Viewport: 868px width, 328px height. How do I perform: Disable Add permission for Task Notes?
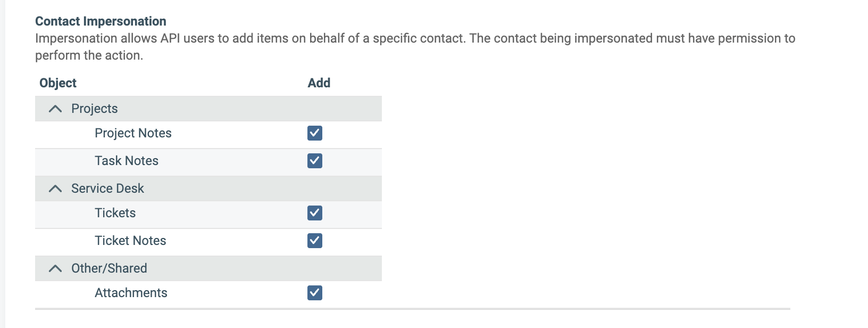pos(314,161)
